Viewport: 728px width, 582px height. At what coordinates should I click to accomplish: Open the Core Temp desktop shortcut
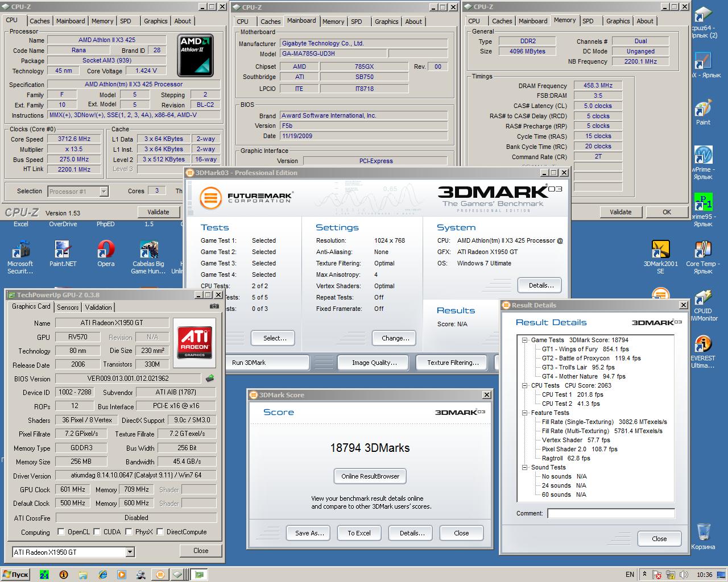(703, 257)
